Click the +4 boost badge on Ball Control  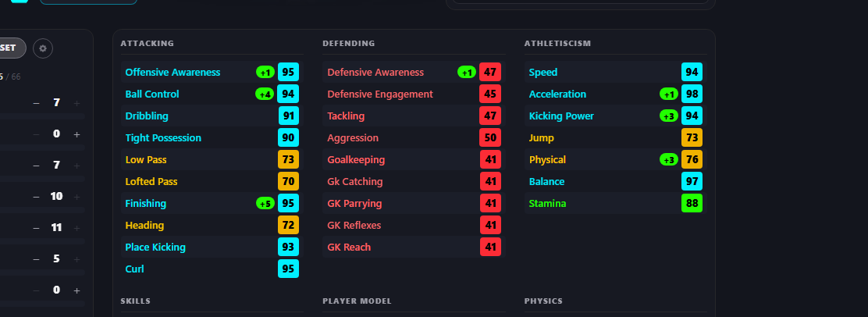[x=265, y=94]
